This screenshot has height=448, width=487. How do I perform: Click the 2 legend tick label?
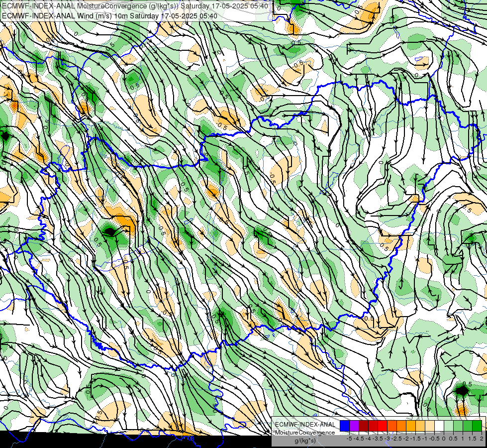[x=482, y=439]
